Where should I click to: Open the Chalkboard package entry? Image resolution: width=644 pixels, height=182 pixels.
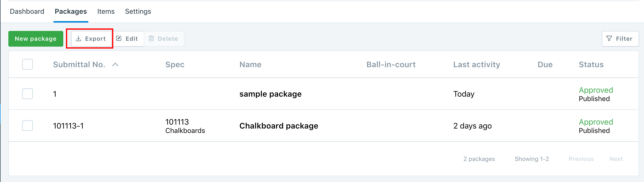point(279,126)
